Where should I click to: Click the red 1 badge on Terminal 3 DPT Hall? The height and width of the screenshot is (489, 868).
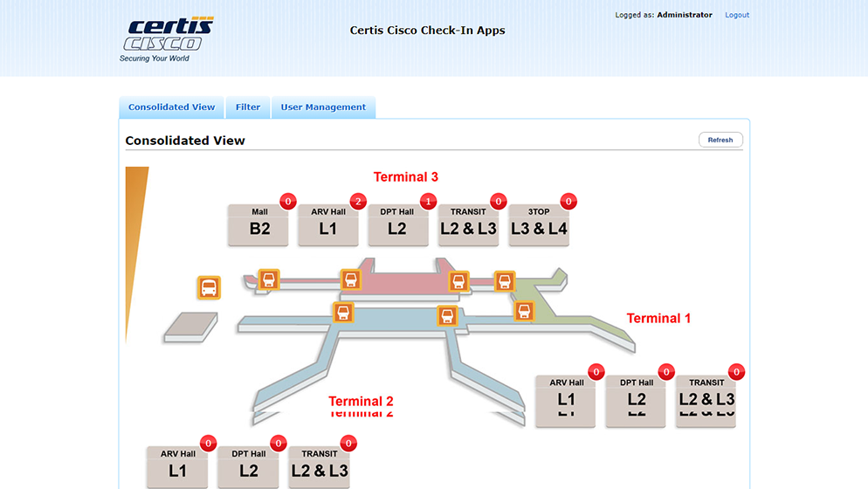pos(428,201)
